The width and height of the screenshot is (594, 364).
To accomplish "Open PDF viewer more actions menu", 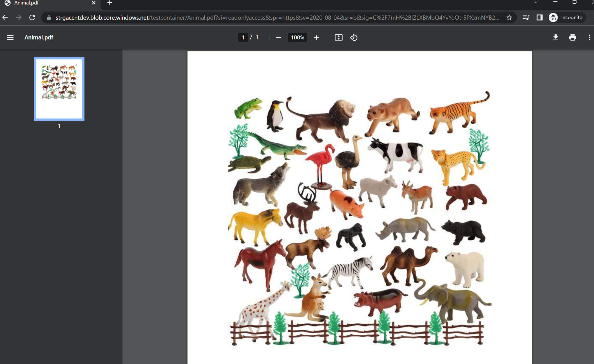I will click(x=589, y=37).
